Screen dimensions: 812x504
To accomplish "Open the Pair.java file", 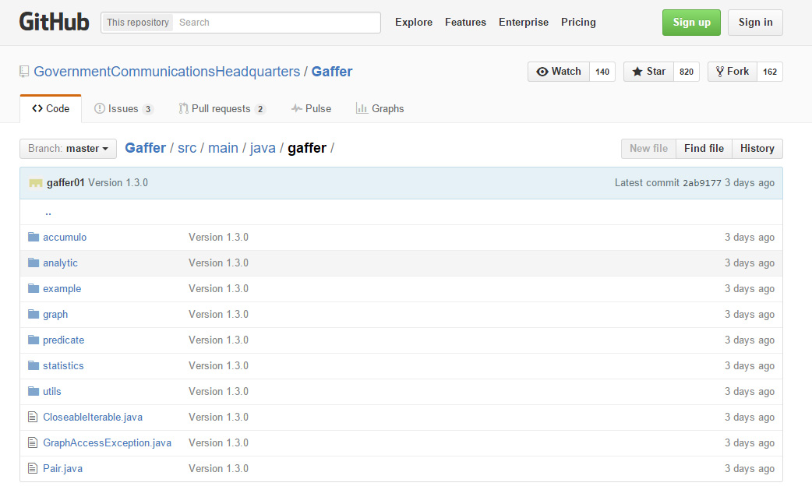I will 62,468.
